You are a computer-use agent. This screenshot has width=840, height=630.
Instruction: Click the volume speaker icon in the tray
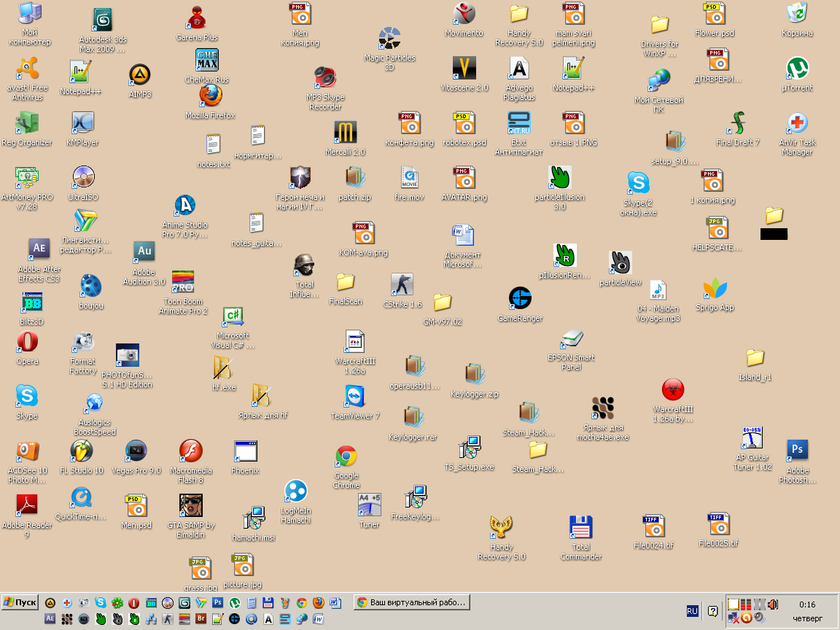[772, 604]
